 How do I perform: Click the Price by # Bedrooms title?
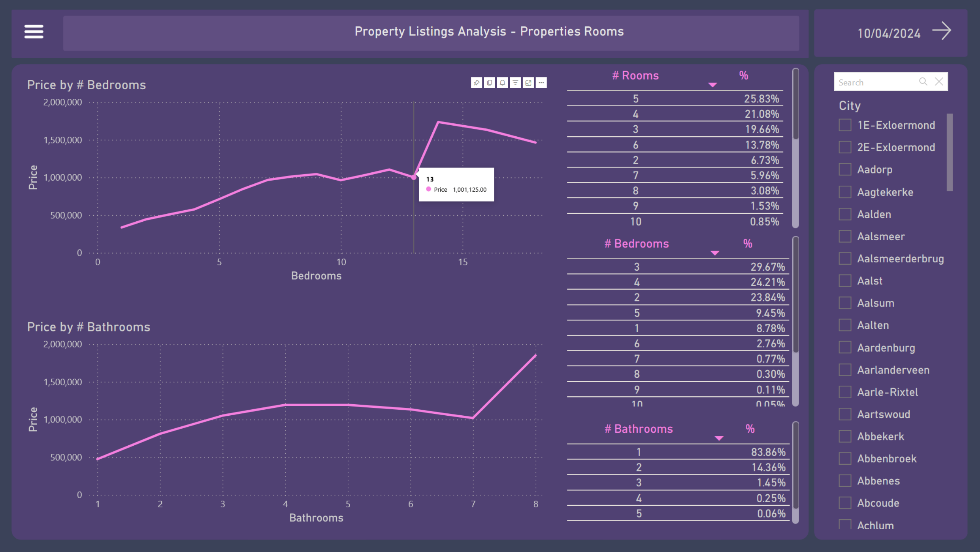click(x=87, y=85)
